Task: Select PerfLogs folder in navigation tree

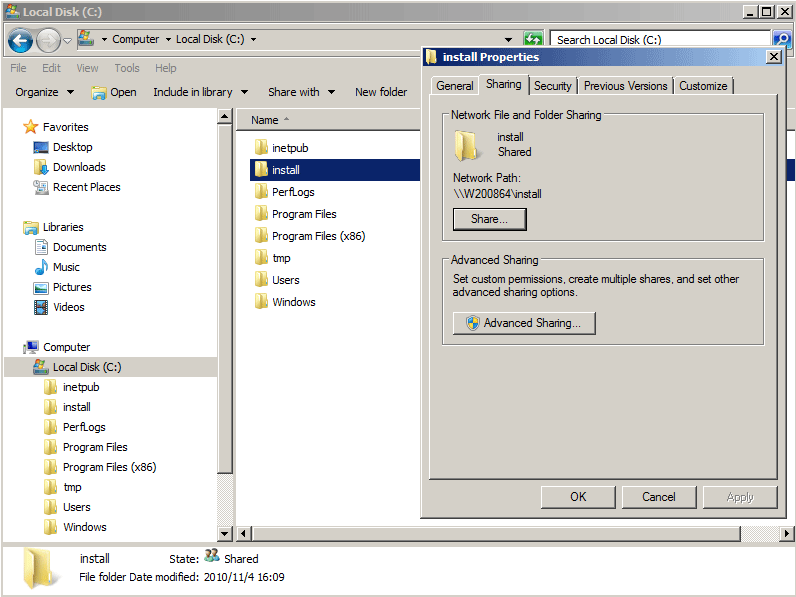Action: coord(75,427)
